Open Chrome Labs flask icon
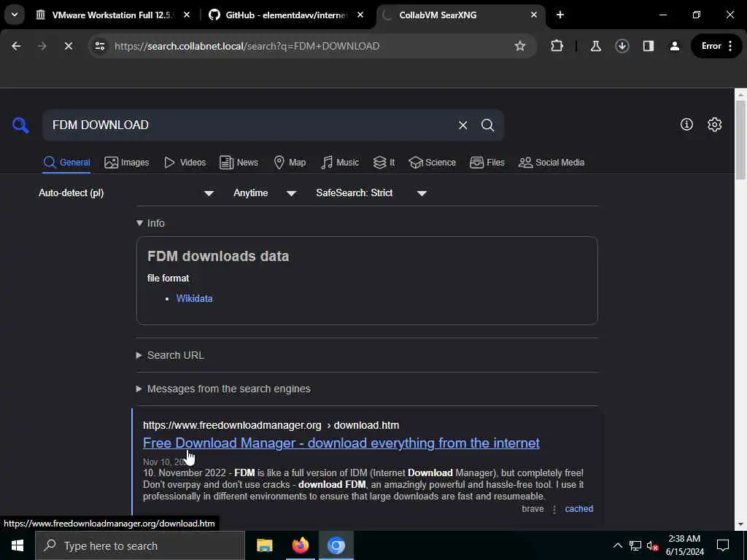This screenshot has height=560, width=747. click(x=595, y=46)
